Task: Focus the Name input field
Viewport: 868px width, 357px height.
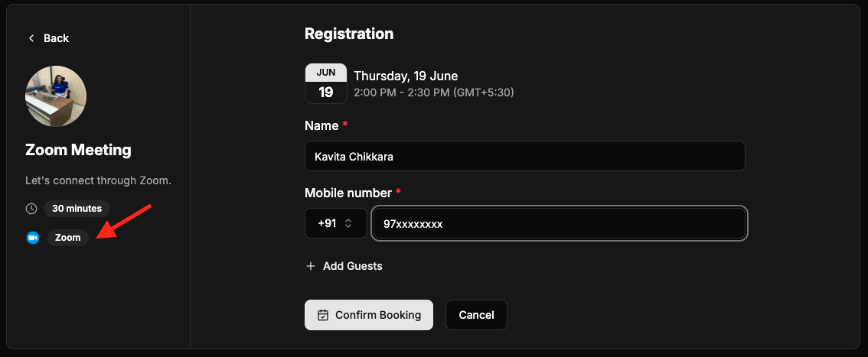Action: pyautogui.click(x=525, y=157)
